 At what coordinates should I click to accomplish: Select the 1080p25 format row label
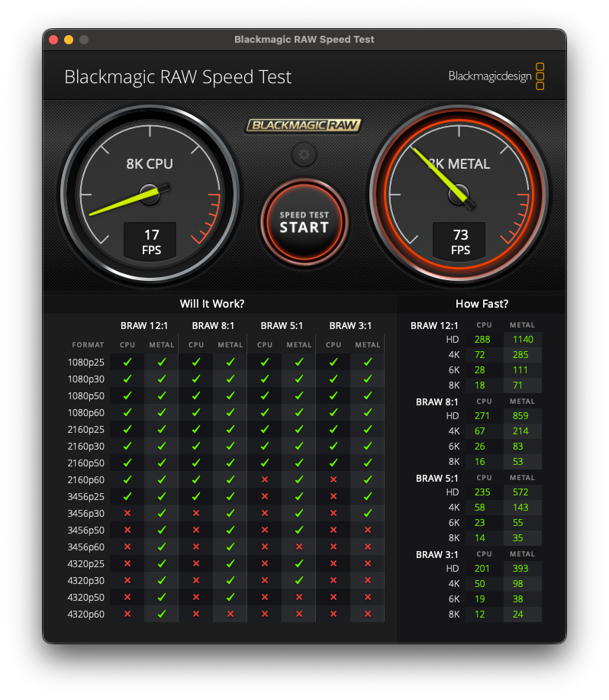[86, 363]
